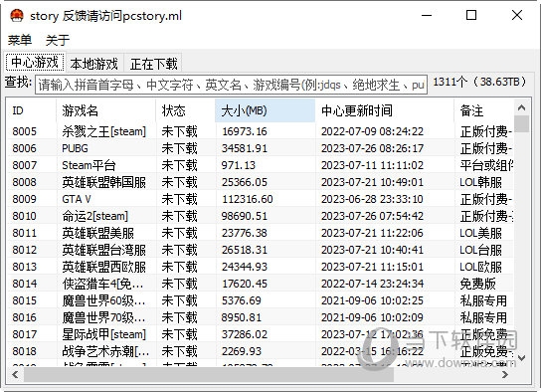Select the 英雄联盟台湾服 row

coord(261,250)
